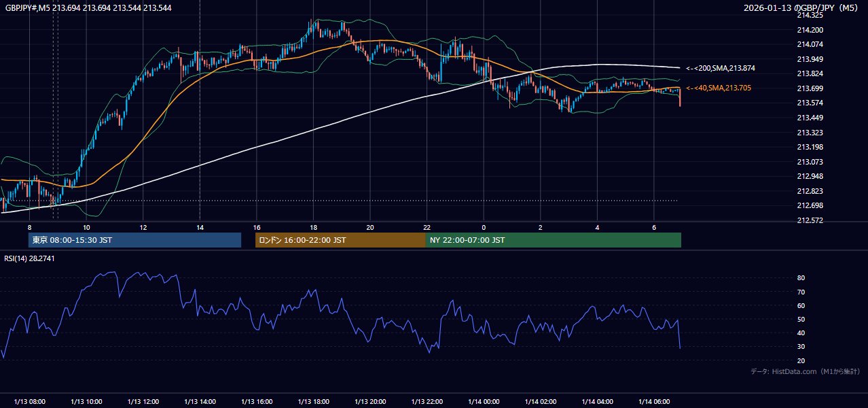This screenshot has width=868, height=408.
Task: Click price axis label 212.948
Action: (810, 176)
